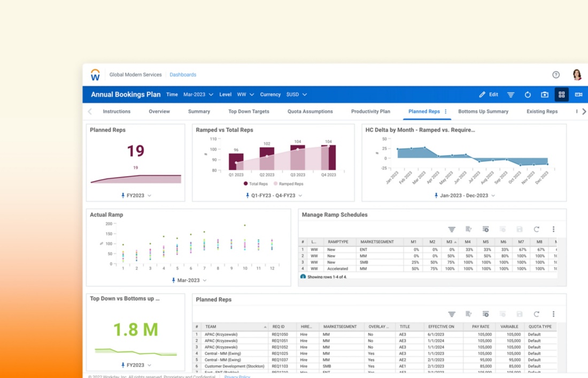This screenshot has height=378, width=588.
Task: Expand the Level WW dropdown
Action: coord(245,95)
